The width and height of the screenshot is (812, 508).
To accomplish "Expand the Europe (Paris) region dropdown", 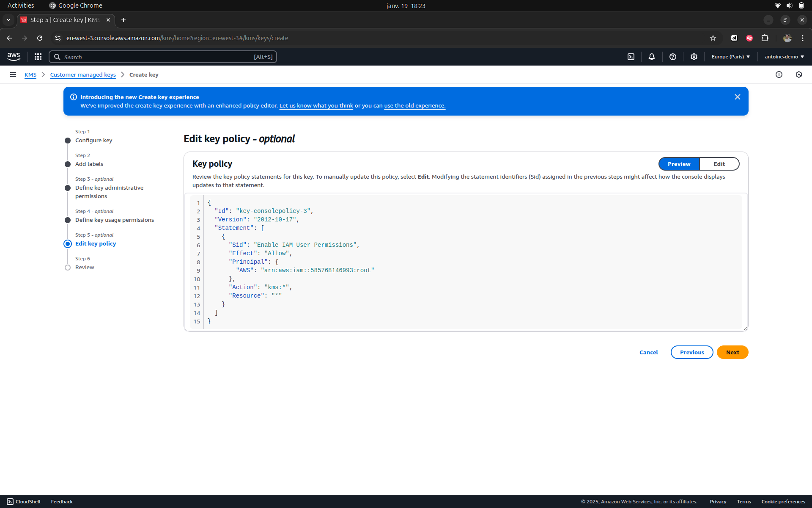I will (x=730, y=57).
